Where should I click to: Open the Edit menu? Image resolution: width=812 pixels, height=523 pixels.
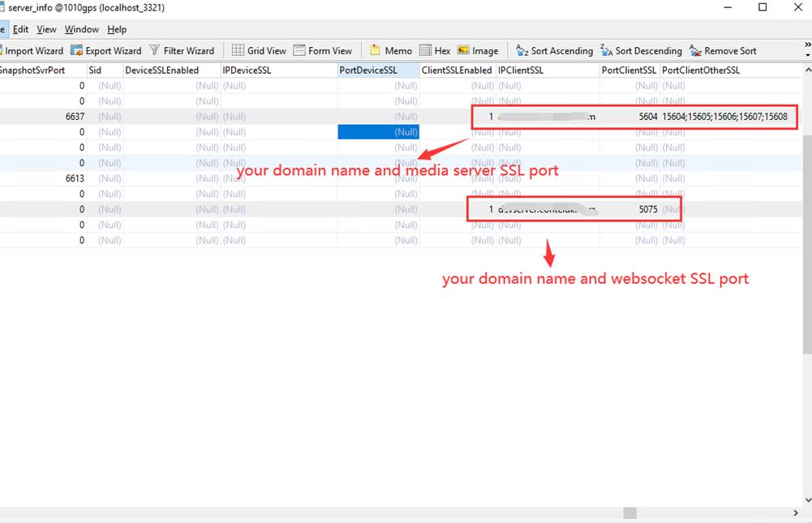click(21, 29)
